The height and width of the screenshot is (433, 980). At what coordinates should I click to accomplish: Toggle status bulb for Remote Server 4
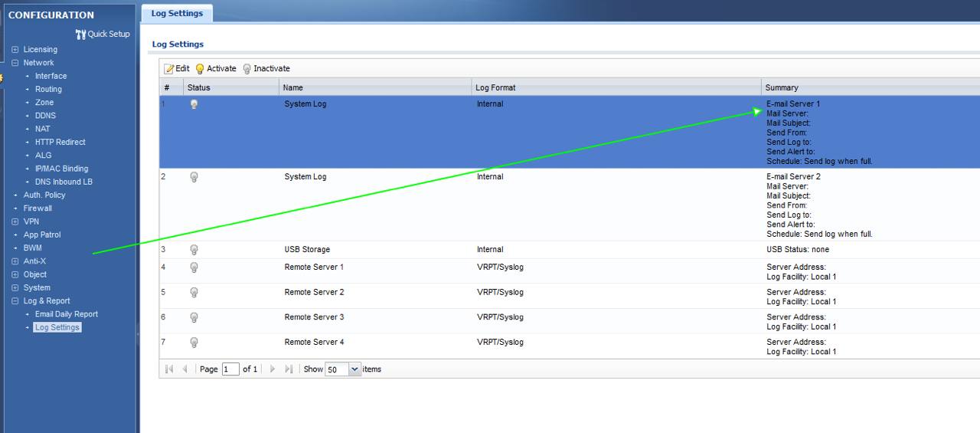194,343
